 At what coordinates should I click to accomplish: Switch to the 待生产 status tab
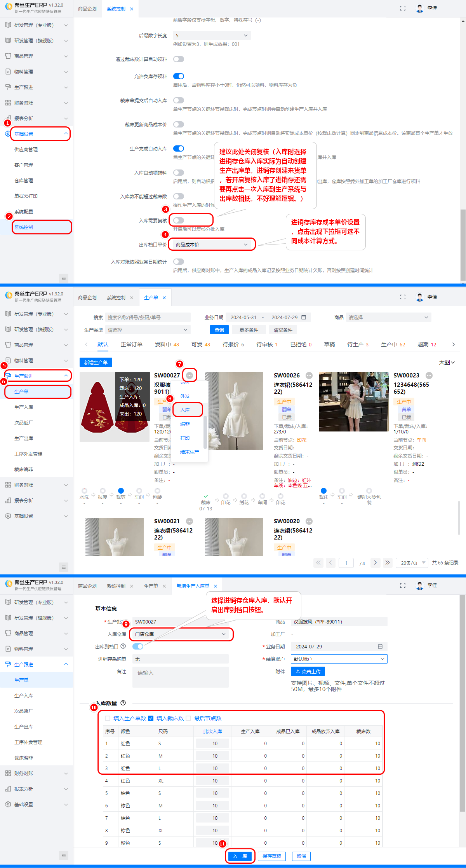coord(355,344)
